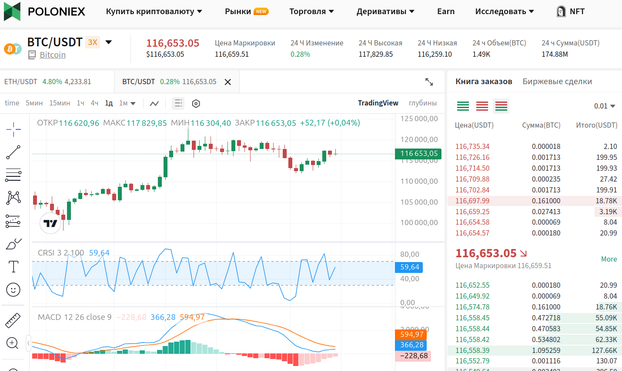Show both bids and asks in order book
The image size is (622, 371).
[x=501, y=106]
